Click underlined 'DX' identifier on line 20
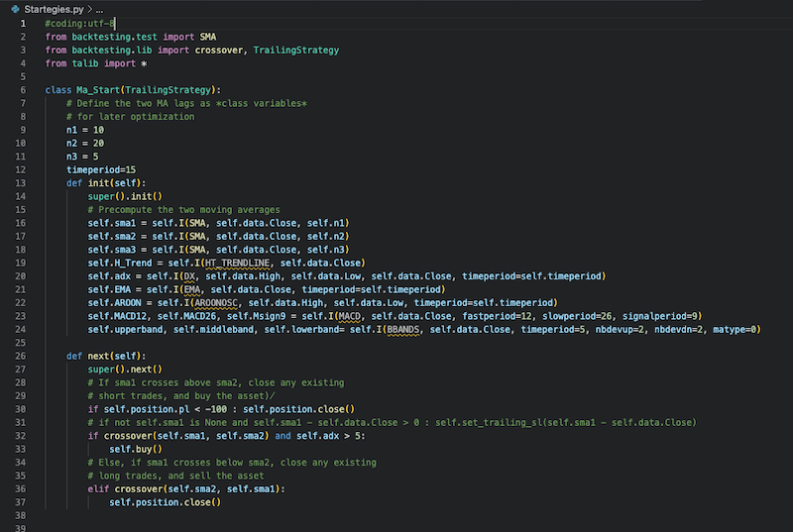 click(189, 276)
